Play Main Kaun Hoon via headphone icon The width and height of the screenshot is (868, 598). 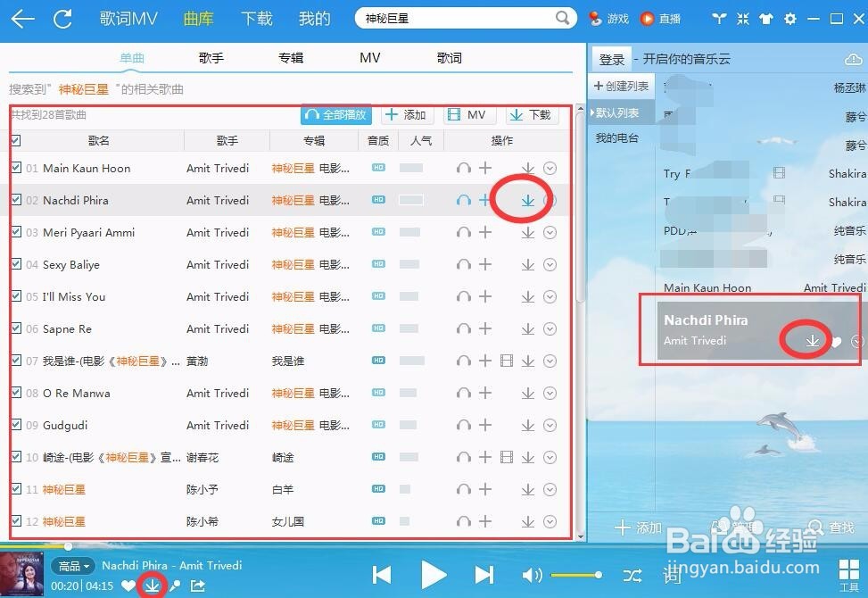pos(463,169)
